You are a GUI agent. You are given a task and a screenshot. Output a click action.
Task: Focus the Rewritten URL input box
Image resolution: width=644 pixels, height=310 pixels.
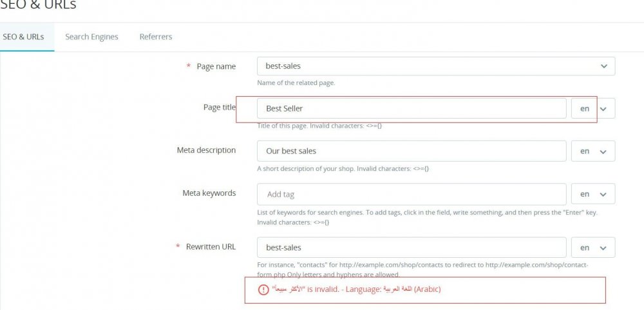coord(411,247)
